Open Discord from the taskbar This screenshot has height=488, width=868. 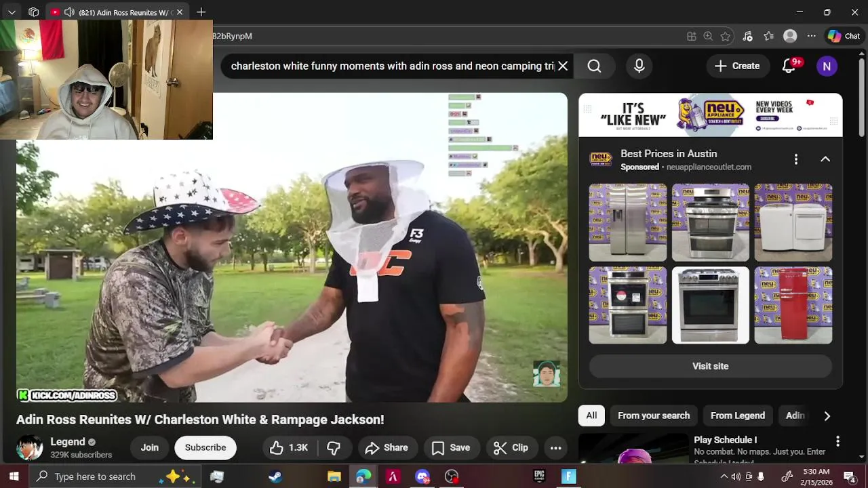pyautogui.click(x=422, y=476)
